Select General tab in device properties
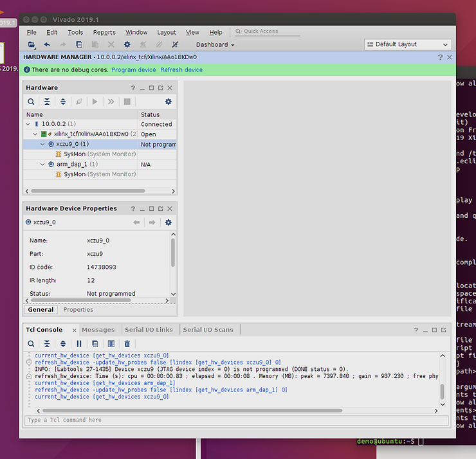The height and width of the screenshot is (459, 476). coord(41,310)
